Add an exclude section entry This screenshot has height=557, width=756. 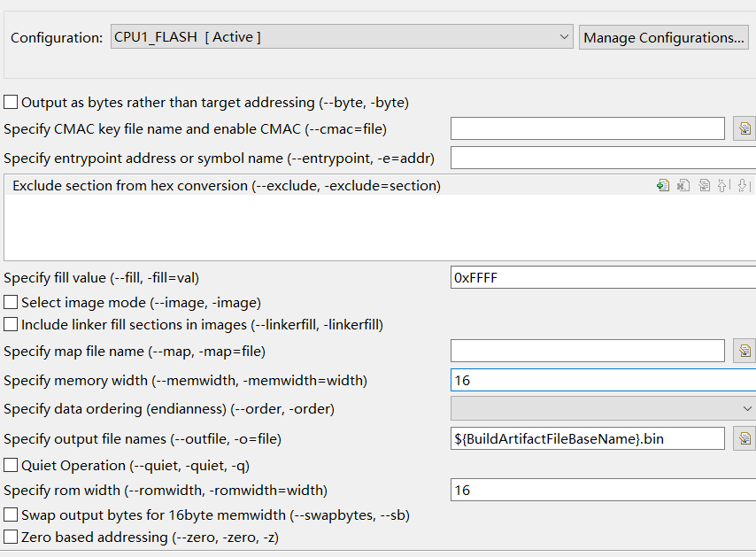[662, 186]
